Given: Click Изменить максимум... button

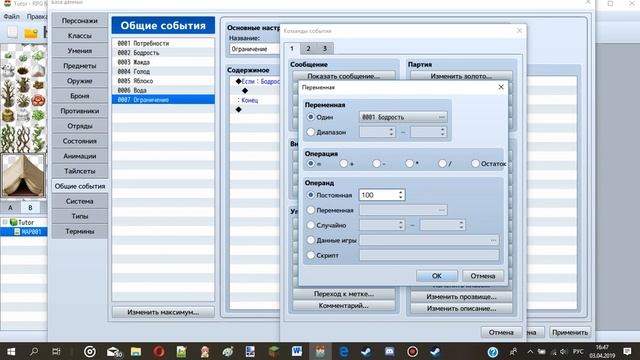Looking at the screenshot, I should point(163,312).
